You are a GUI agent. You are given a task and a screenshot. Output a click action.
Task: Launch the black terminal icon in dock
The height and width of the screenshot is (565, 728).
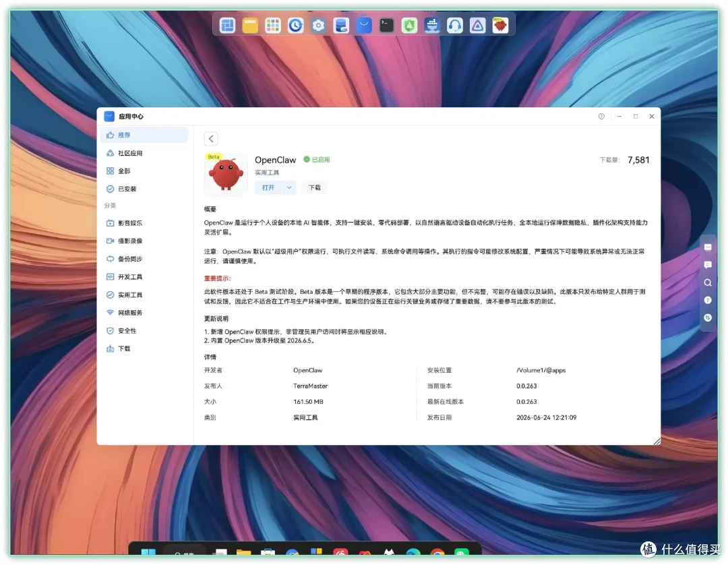point(386,25)
